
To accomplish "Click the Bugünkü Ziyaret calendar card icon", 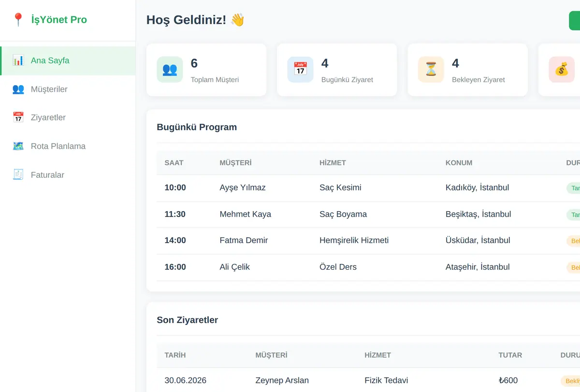I will click(300, 70).
